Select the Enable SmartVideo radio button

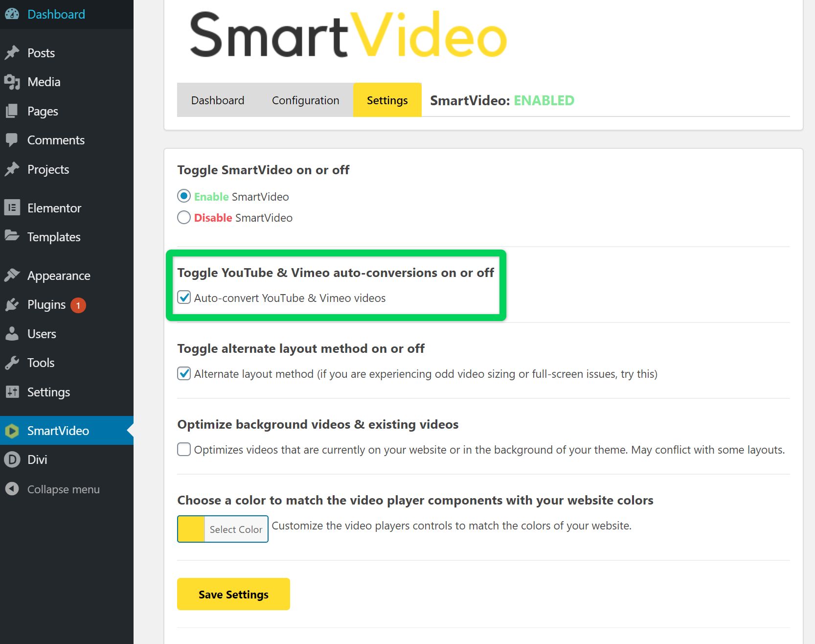click(183, 196)
